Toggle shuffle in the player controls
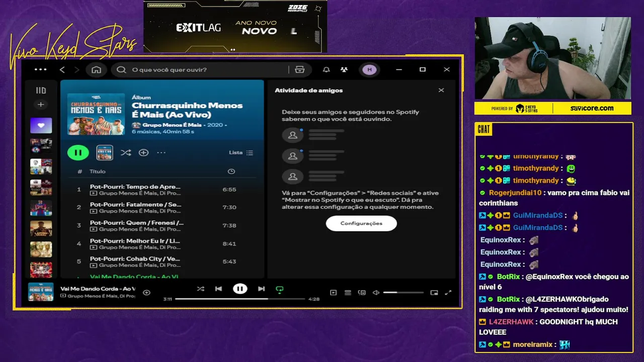Image resolution: width=644 pixels, height=362 pixels. coord(200,289)
